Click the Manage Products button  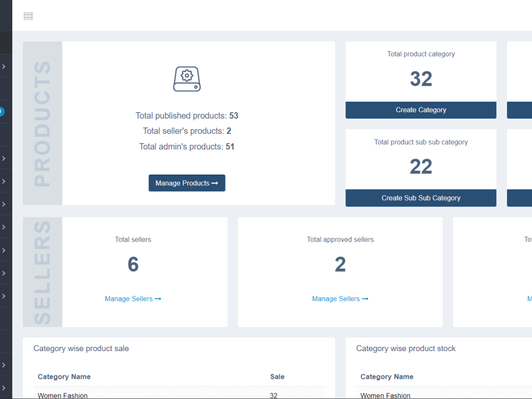(187, 183)
